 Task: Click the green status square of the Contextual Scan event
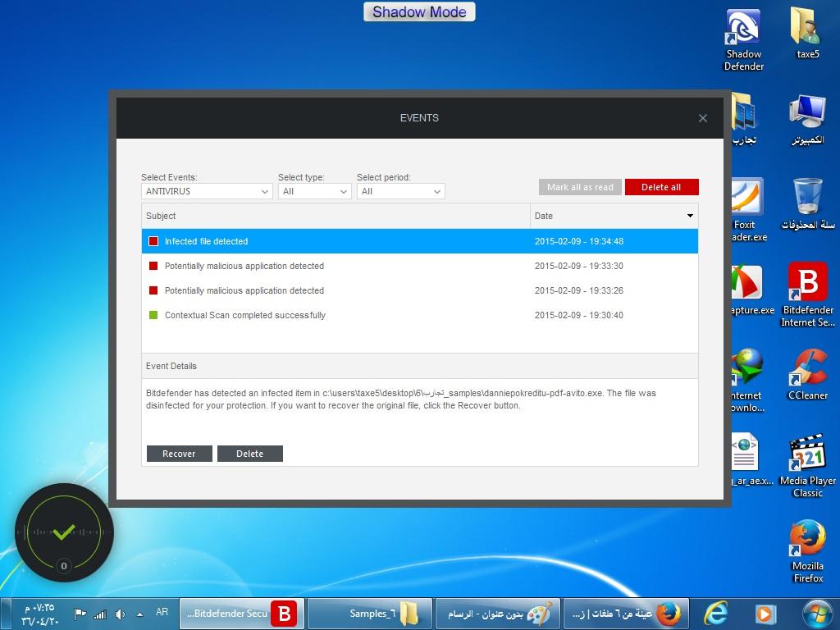coord(153,315)
